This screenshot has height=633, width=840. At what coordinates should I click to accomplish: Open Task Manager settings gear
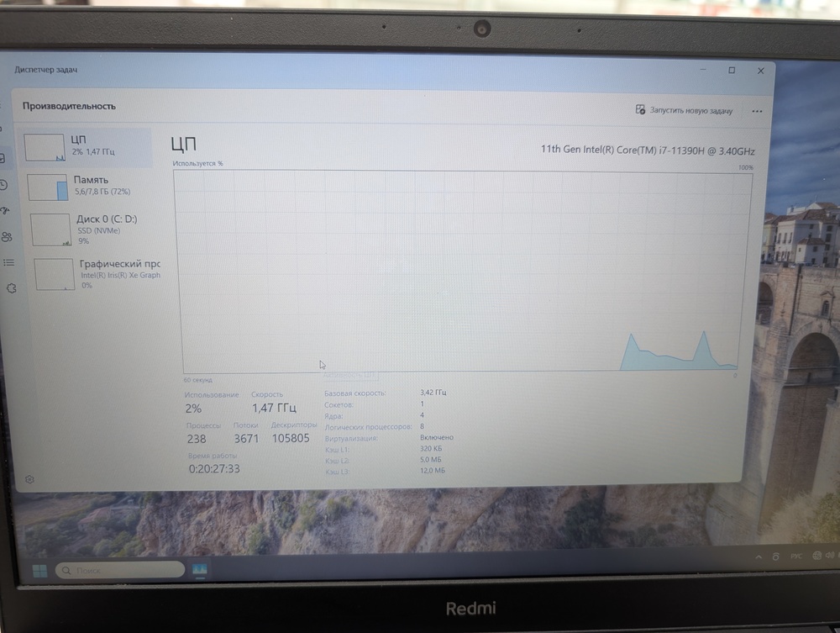point(30,479)
